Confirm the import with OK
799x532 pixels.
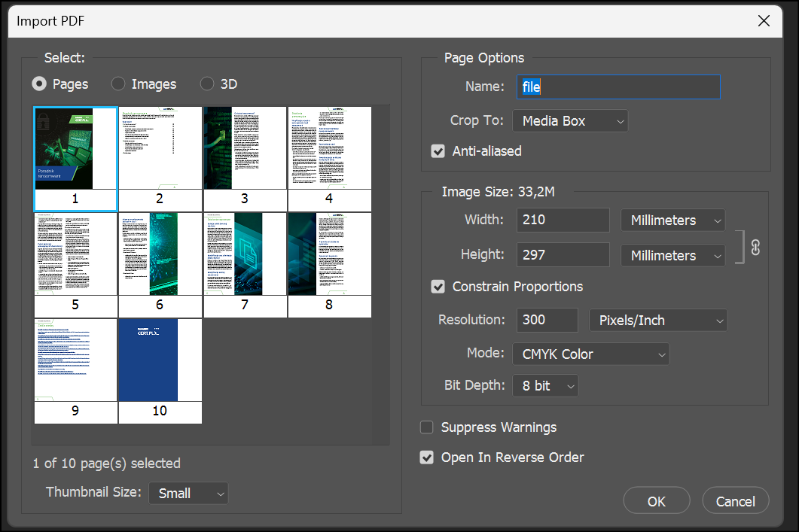point(656,500)
